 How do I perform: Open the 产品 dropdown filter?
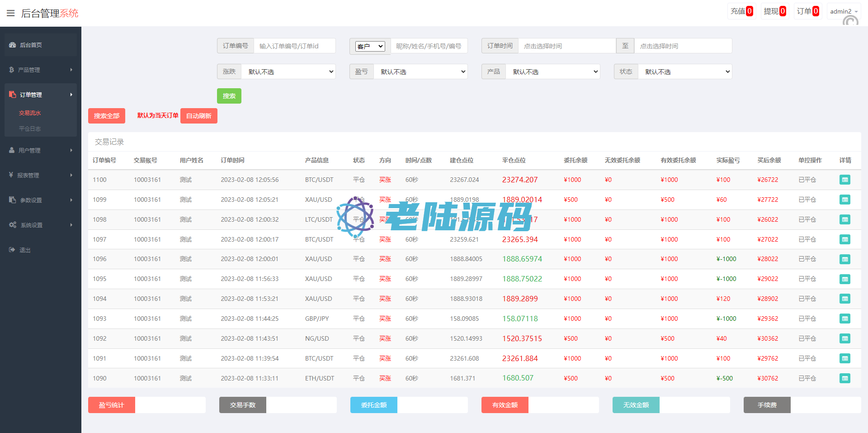click(553, 71)
